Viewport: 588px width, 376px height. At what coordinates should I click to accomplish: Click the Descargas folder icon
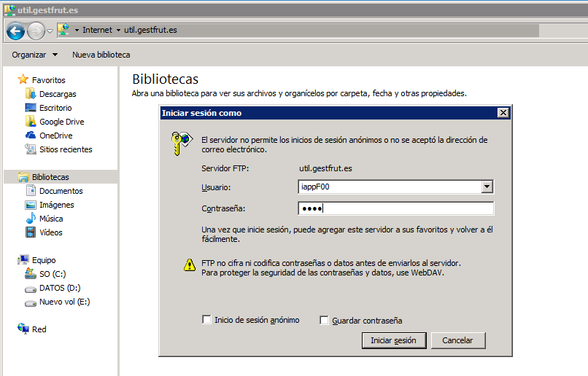point(31,94)
